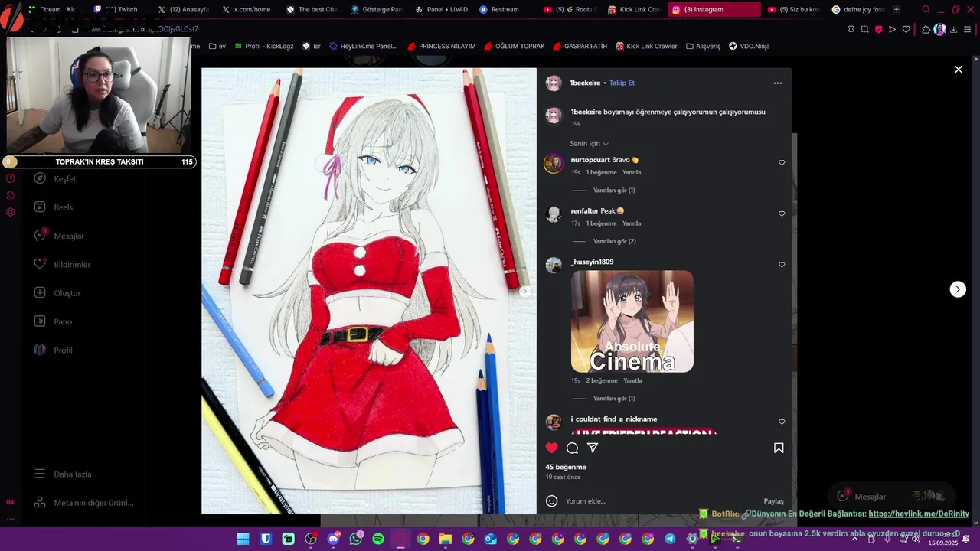Viewport: 980px width, 551px height.
Task: Close the Instagram post overlay
Action: [958, 70]
